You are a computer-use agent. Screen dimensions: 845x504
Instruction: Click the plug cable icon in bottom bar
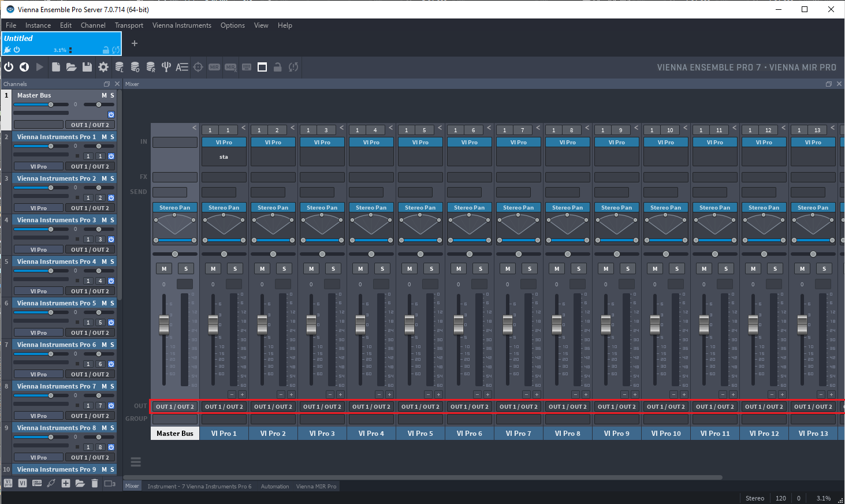click(51, 483)
